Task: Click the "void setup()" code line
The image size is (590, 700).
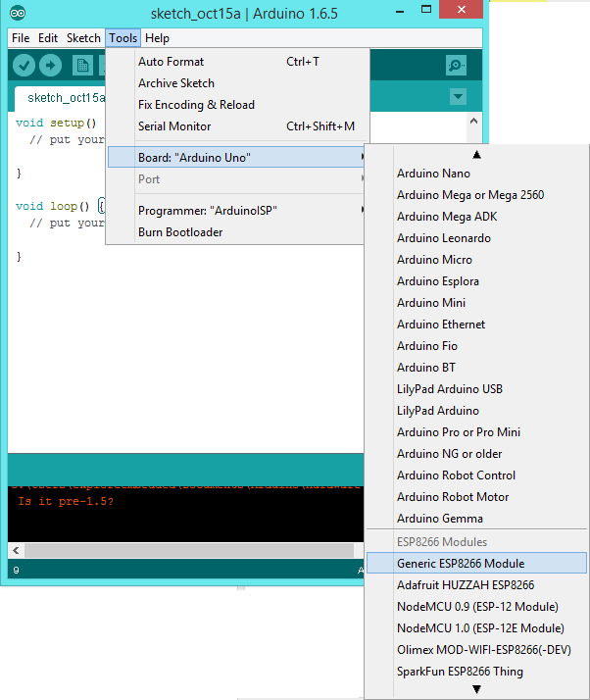Action: click(56, 123)
